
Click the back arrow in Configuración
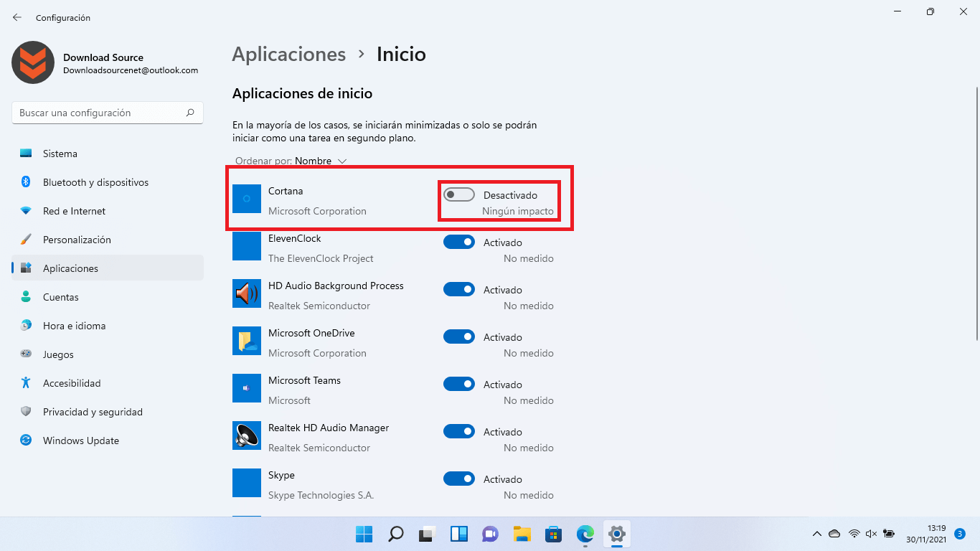[17, 17]
